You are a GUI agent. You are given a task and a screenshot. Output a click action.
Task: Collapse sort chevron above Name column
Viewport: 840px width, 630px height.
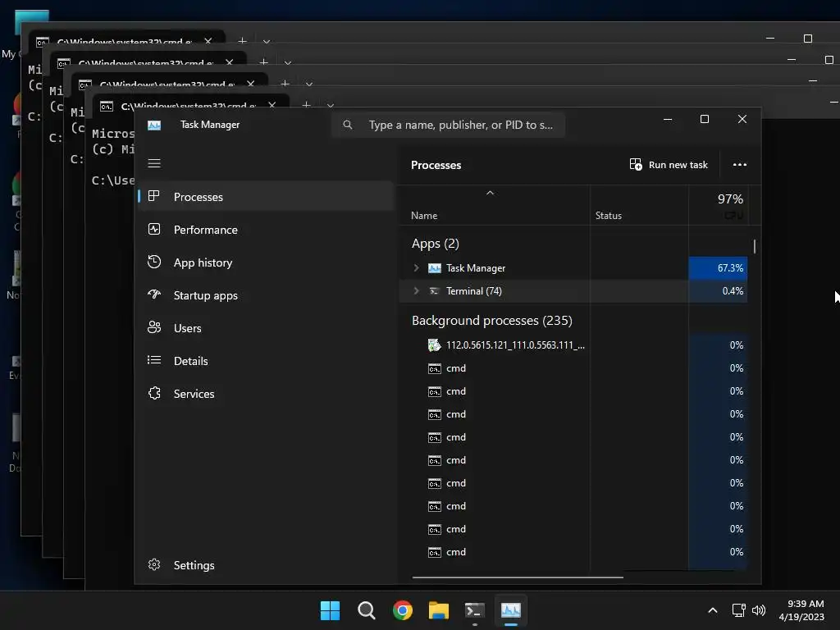[x=490, y=193]
